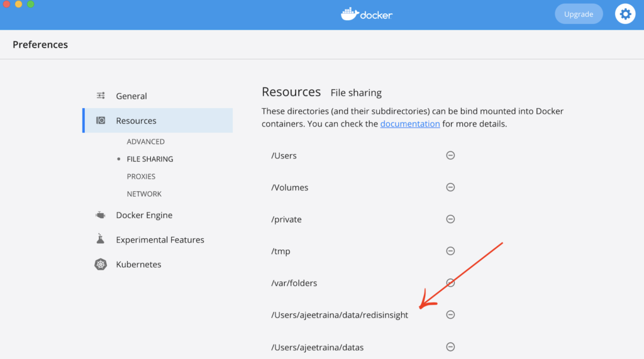The width and height of the screenshot is (644, 359).
Task: Click the settings gear icon
Action: point(625,14)
